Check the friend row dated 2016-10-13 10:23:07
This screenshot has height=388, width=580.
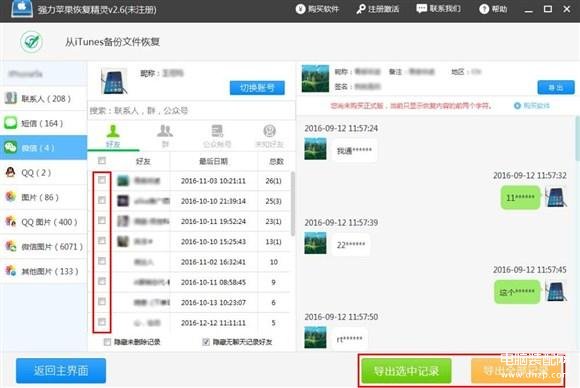[102, 302]
